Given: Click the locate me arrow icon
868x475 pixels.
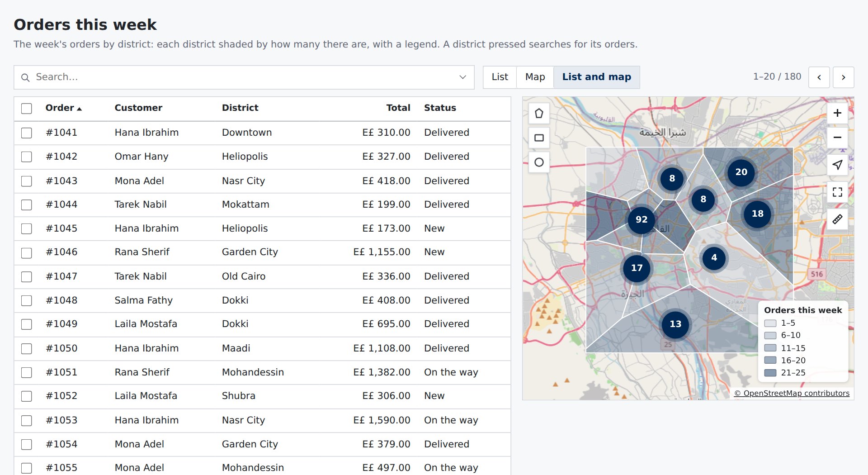Looking at the screenshot, I should pyautogui.click(x=837, y=165).
